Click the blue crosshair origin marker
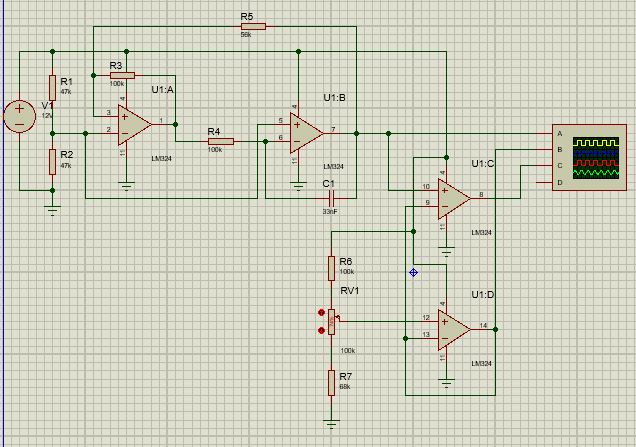The image size is (636, 447). 413,273
